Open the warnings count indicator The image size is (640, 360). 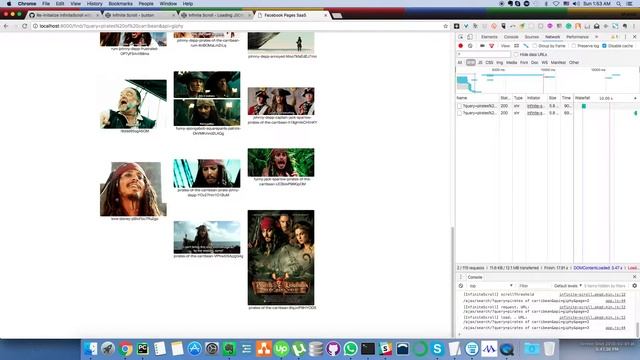614,37
